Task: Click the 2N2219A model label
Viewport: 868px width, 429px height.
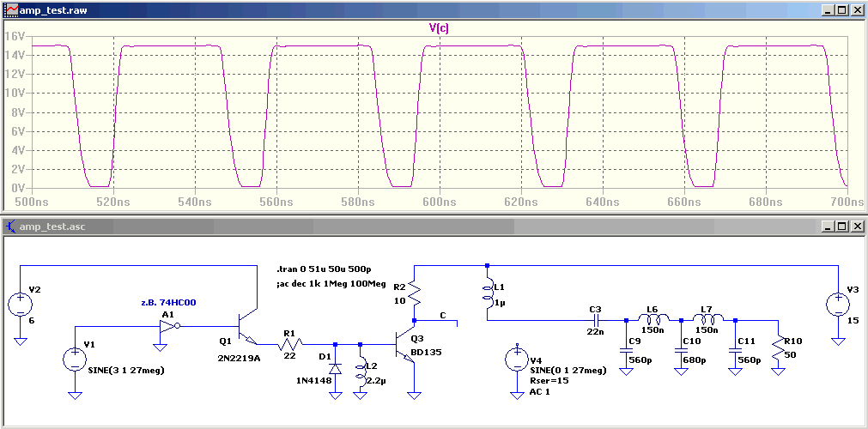Action: [240, 358]
